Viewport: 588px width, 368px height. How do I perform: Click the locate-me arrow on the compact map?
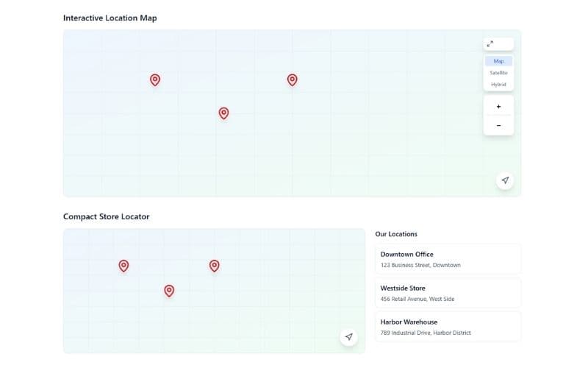click(349, 337)
